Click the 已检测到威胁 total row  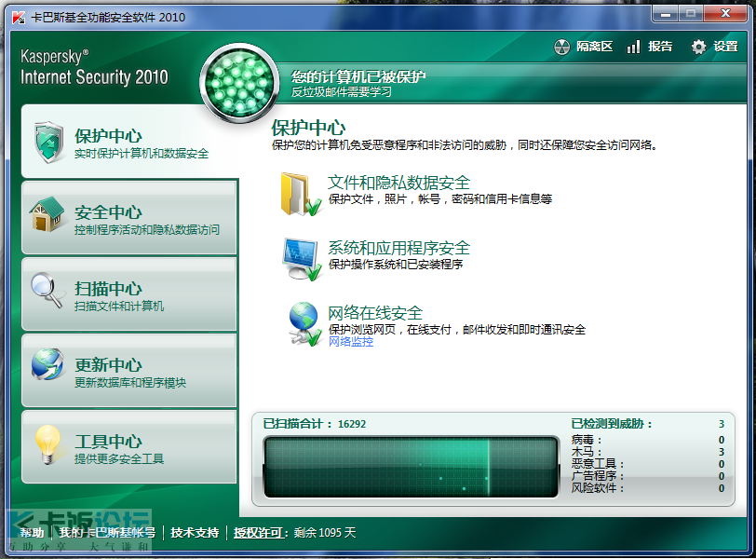coord(647,424)
